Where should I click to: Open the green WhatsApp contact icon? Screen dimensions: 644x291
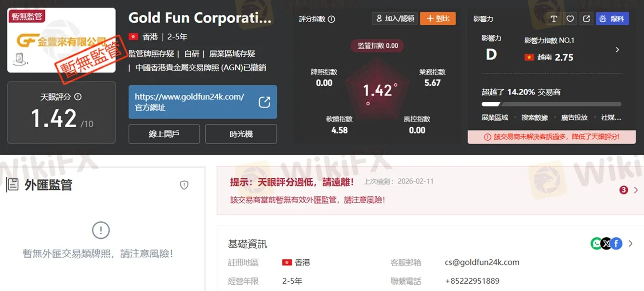(596, 243)
